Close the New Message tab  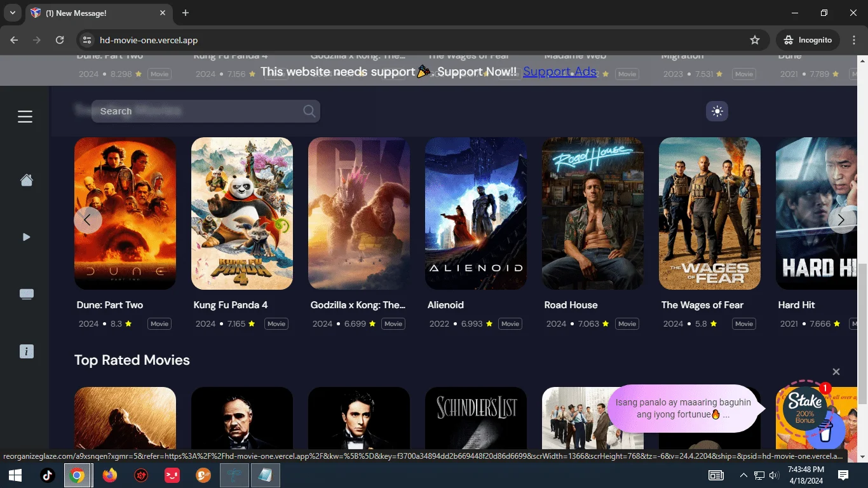[163, 13]
